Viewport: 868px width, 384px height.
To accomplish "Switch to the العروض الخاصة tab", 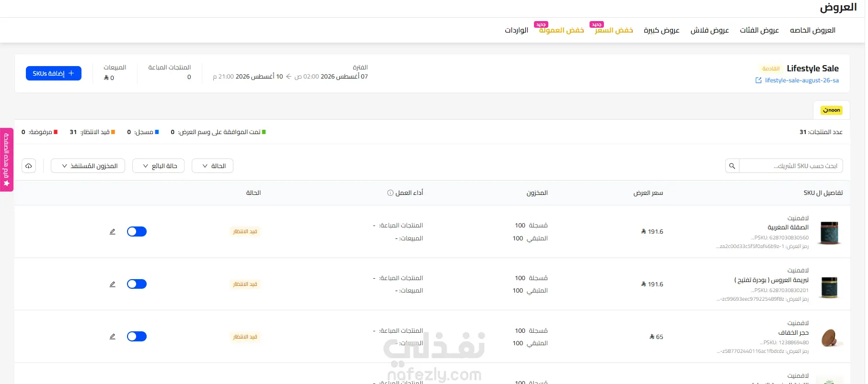I will click(812, 30).
